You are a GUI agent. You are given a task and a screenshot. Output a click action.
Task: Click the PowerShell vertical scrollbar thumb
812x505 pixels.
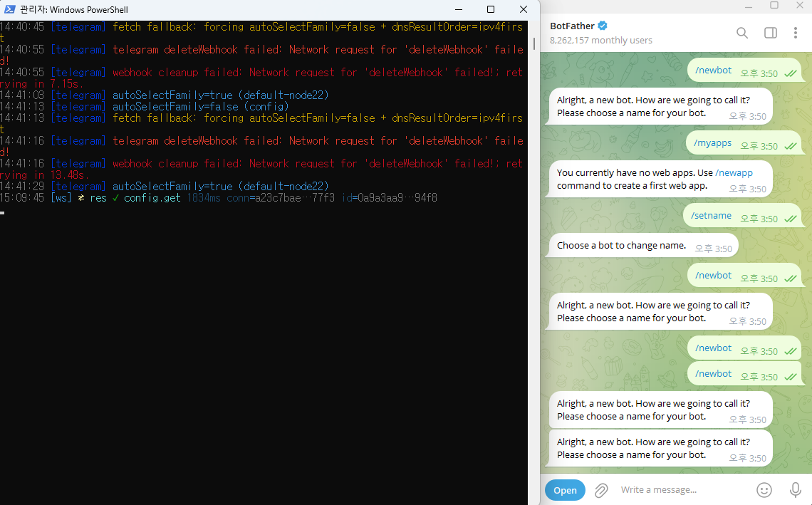[534, 43]
